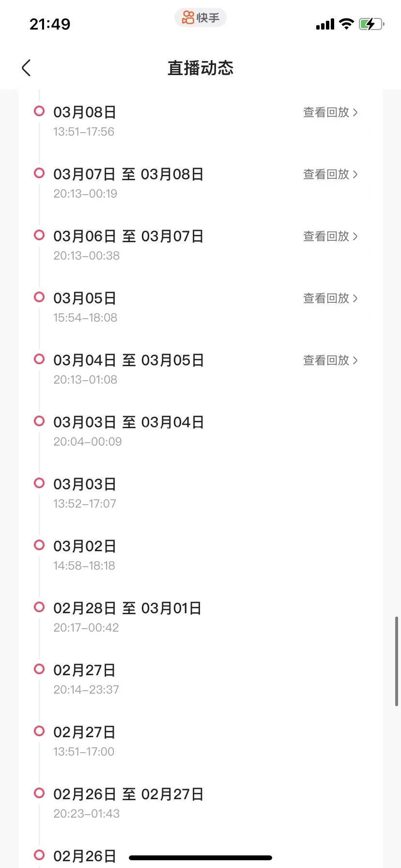Tap the 03月04日 至 03月05日 replay chevron
Image resolution: width=401 pixels, height=868 pixels.
click(355, 360)
